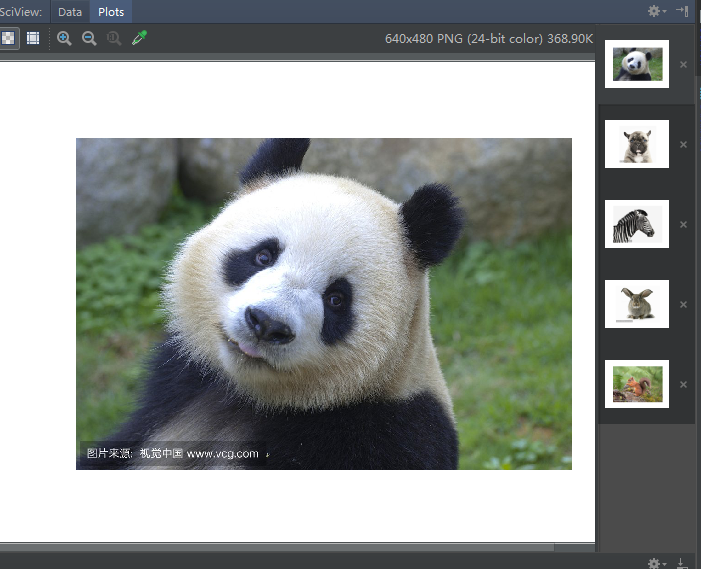The image size is (701, 569).
Task: Open the bottom panel gear settings
Action: coord(656,563)
